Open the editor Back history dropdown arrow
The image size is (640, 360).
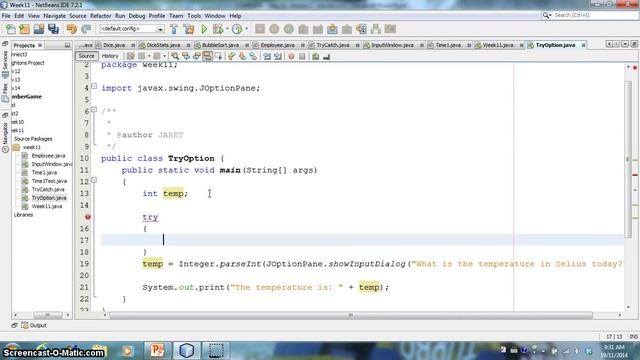click(149, 56)
